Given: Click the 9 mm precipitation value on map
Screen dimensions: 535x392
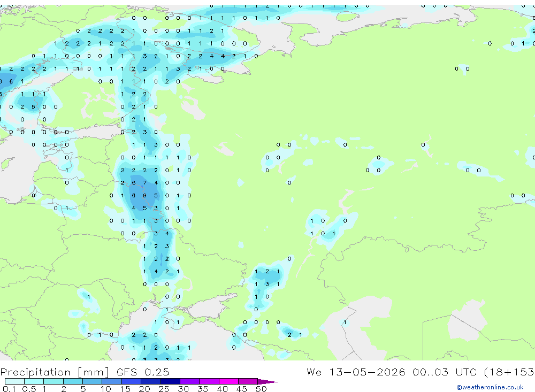Looking at the screenshot, I should coord(144,196).
